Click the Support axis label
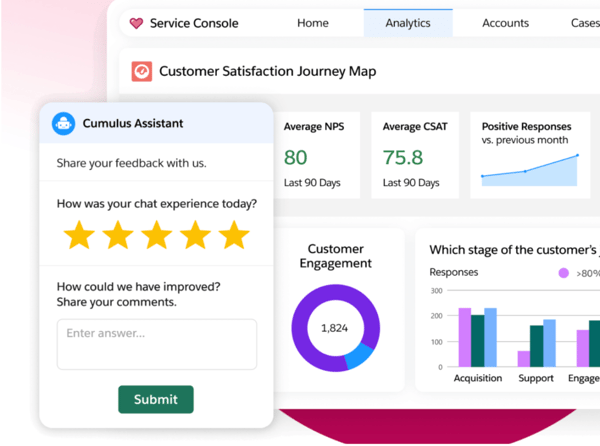Screen dimensions: 600x446 (536, 378)
